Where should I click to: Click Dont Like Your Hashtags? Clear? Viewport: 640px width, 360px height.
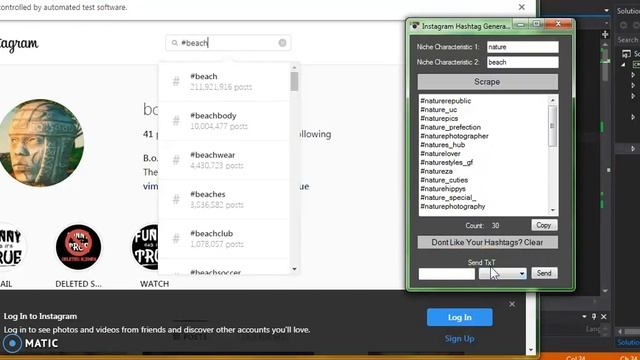point(487,242)
